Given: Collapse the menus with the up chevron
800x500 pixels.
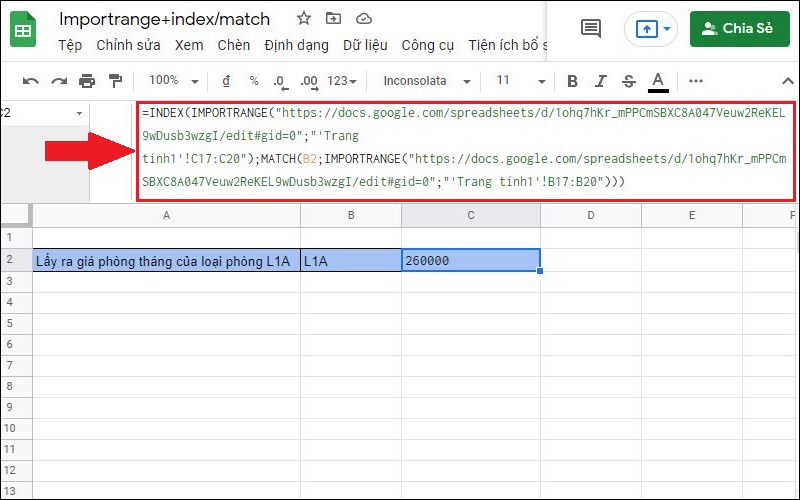Looking at the screenshot, I should coord(788,81).
